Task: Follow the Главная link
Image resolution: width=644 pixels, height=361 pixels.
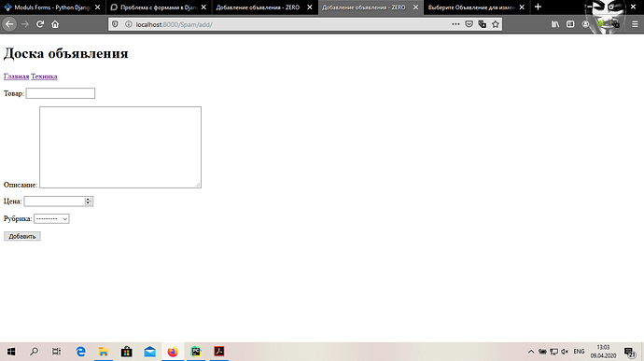Action: tap(17, 76)
